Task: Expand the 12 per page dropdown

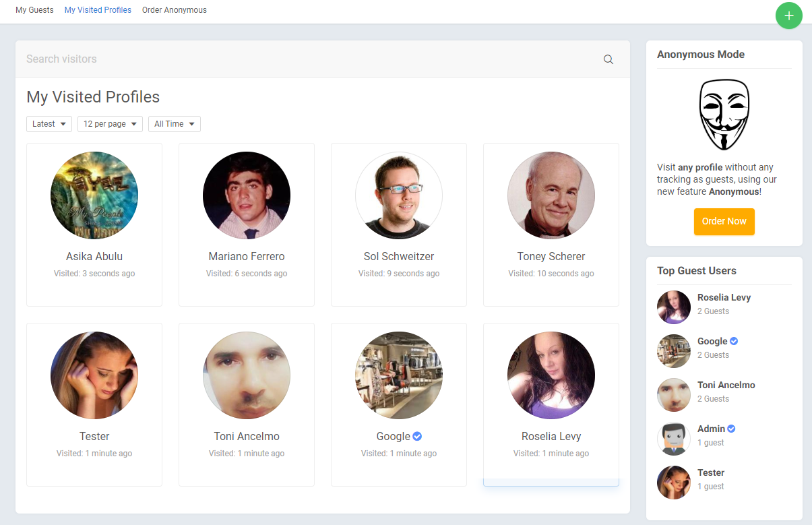Action: 110,124
